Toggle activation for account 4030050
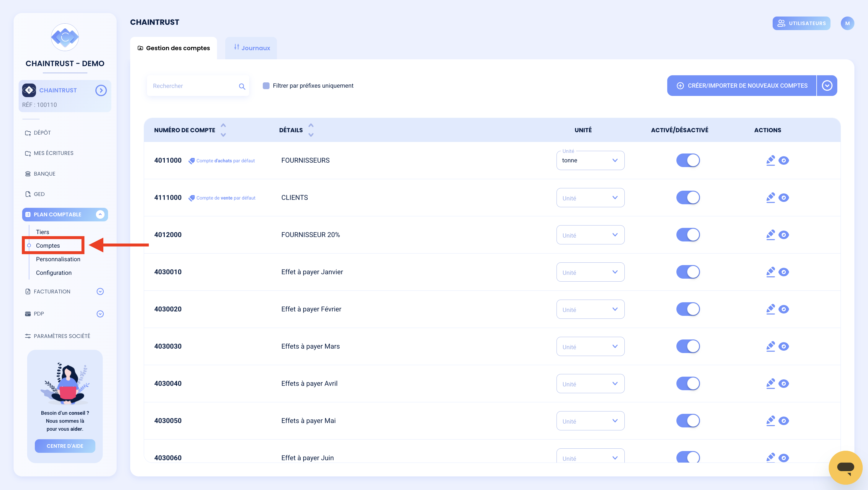 [x=688, y=421]
